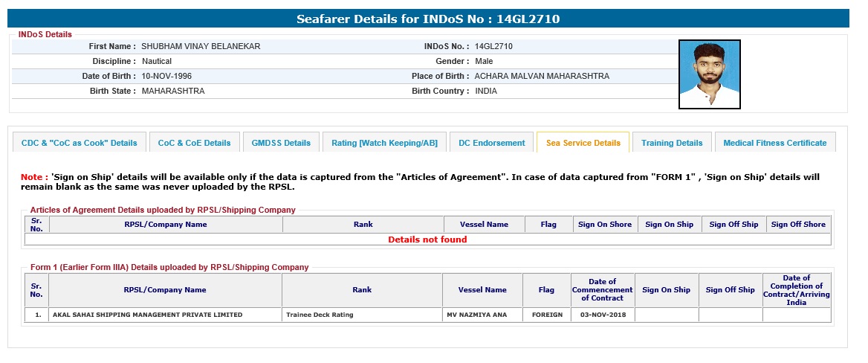Image resolution: width=868 pixels, height=363 pixels.
Task: Click the Sign On Shore column header
Action: [605, 224]
